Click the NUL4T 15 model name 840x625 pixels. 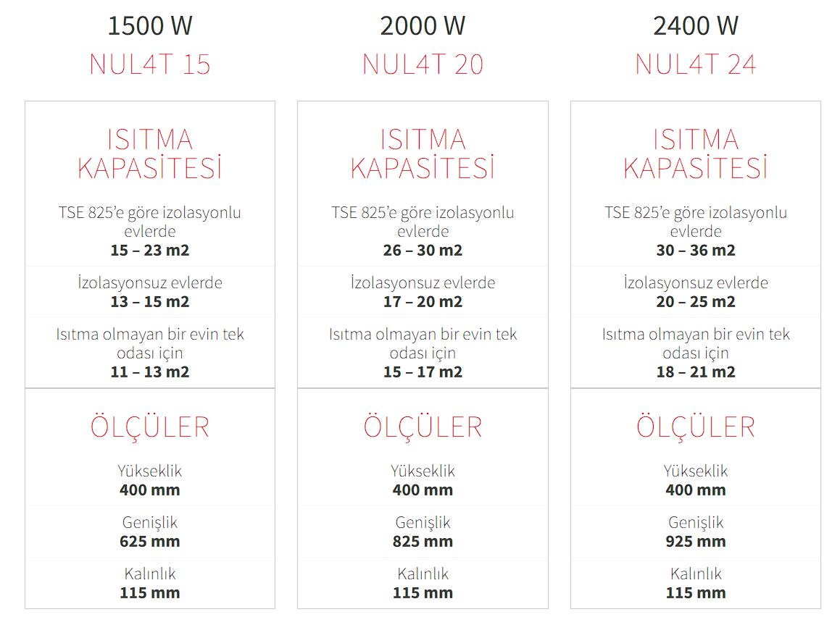(x=150, y=64)
